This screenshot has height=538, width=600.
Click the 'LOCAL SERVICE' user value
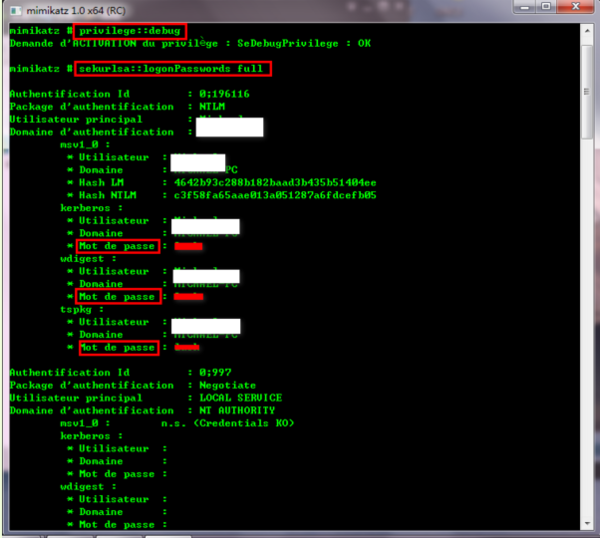[241, 398]
